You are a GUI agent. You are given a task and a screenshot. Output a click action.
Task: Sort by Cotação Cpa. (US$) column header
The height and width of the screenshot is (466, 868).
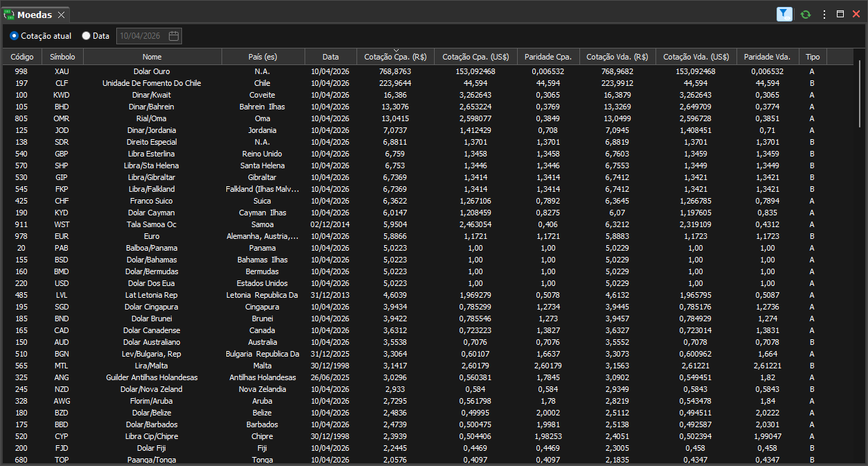(476, 57)
